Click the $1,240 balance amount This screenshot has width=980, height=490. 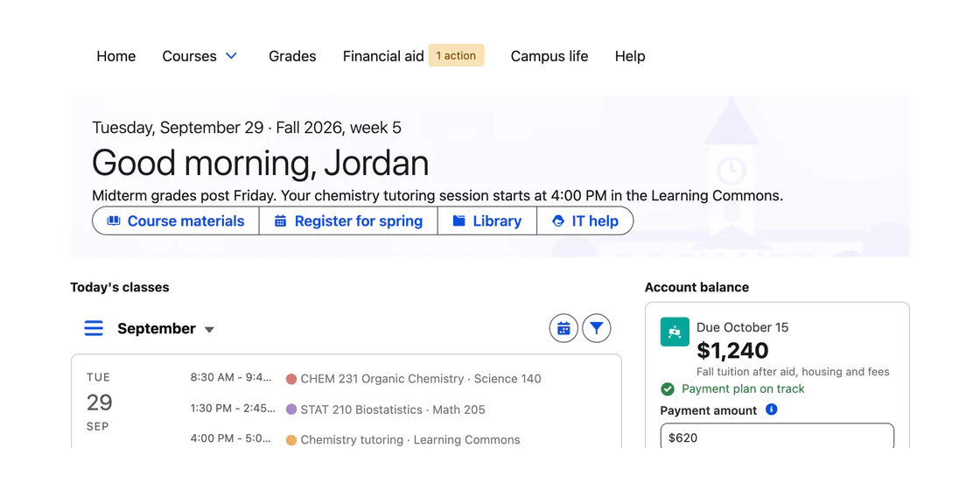tap(732, 351)
